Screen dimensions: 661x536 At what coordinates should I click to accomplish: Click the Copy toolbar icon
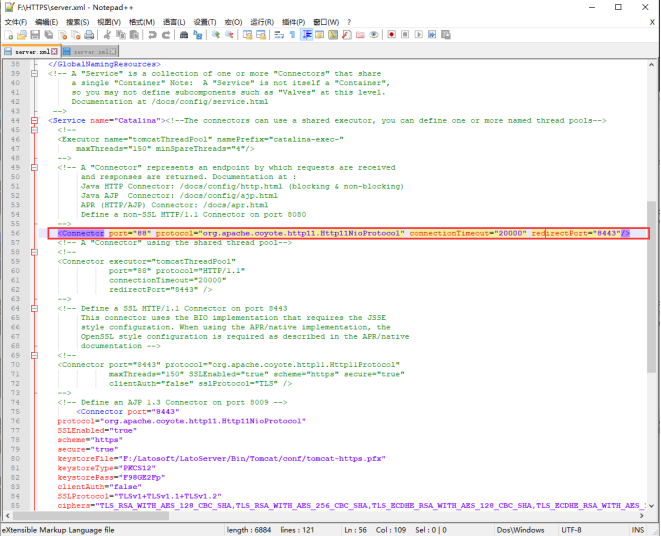point(121,35)
